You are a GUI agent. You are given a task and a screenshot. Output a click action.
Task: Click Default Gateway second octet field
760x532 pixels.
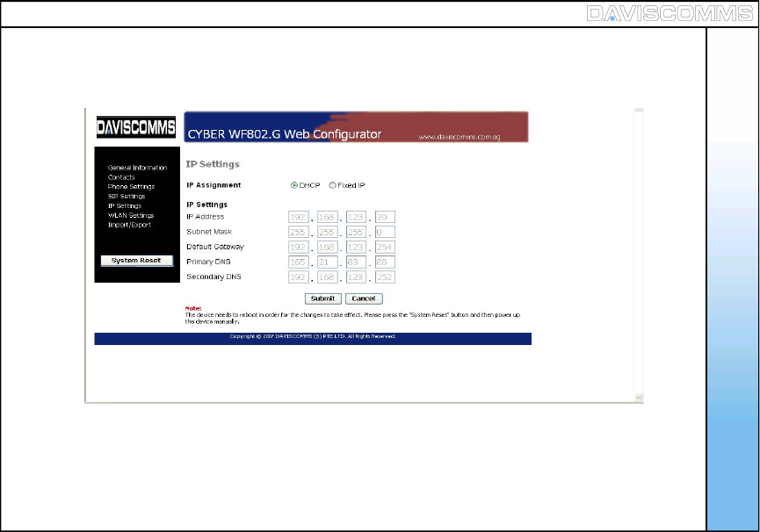tap(327, 247)
